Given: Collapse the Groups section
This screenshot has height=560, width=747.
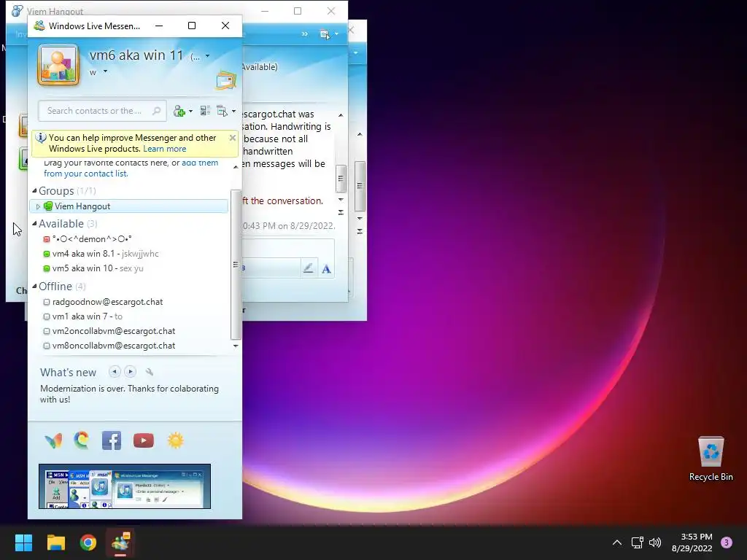Looking at the screenshot, I should [x=34, y=191].
